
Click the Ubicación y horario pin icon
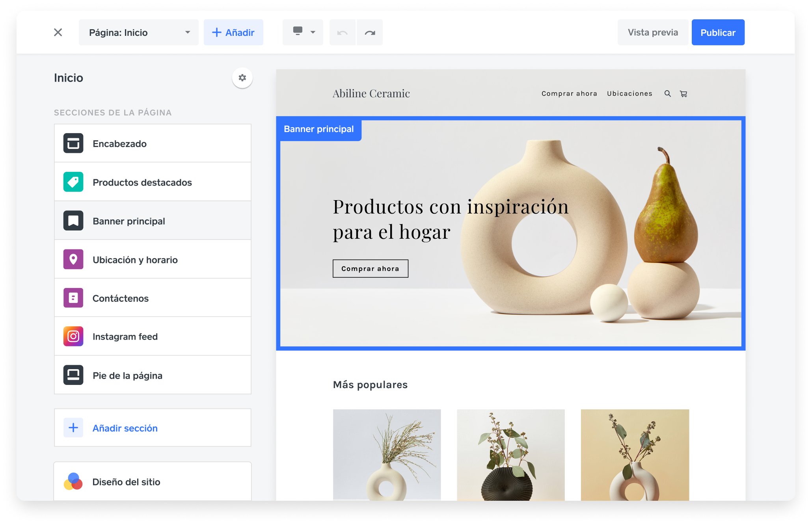(x=73, y=259)
